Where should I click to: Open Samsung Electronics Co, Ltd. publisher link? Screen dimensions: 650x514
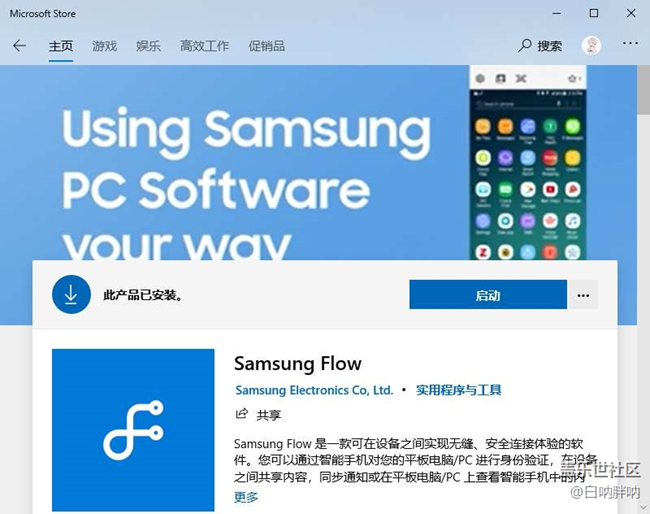point(314,390)
